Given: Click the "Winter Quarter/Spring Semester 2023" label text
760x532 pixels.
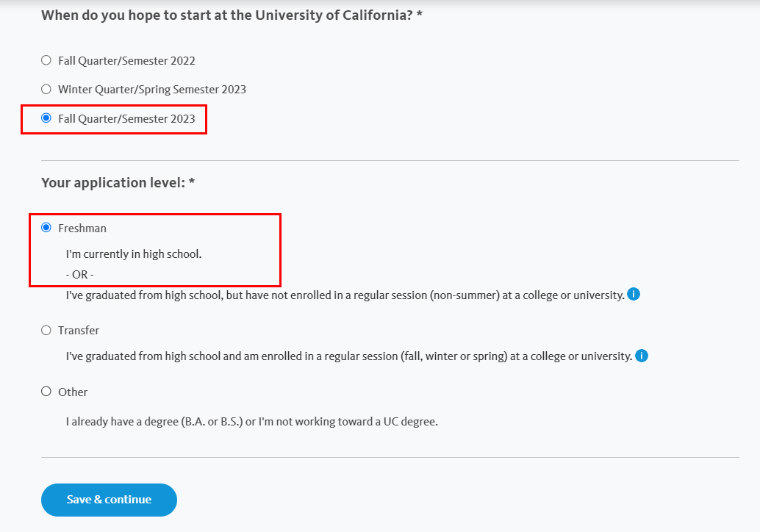Looking at the screenshot, I should [x=152, y=90].
